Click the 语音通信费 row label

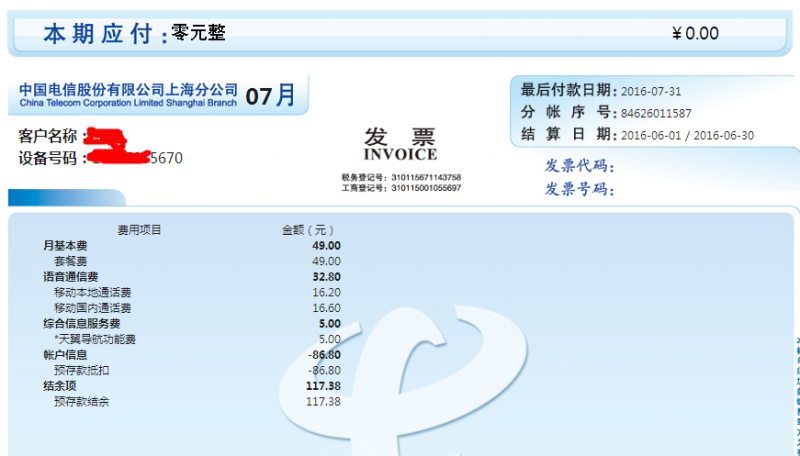pyautogui.click(x=70, y=277)
